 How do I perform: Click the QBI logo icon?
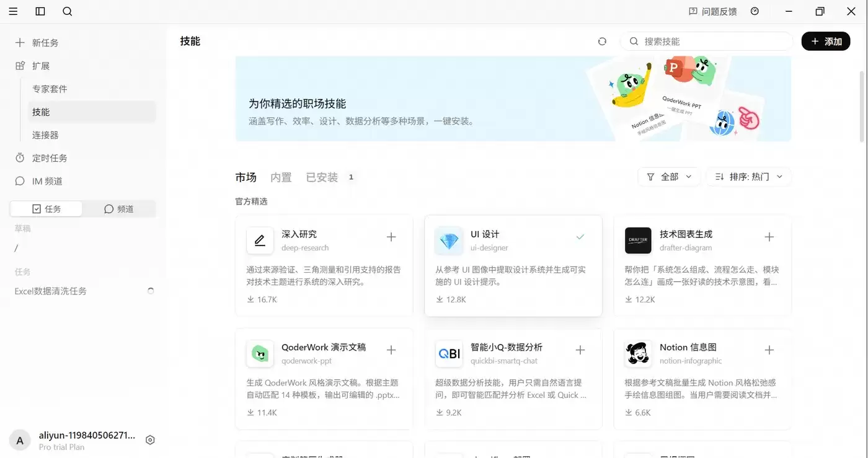(449, 354)
